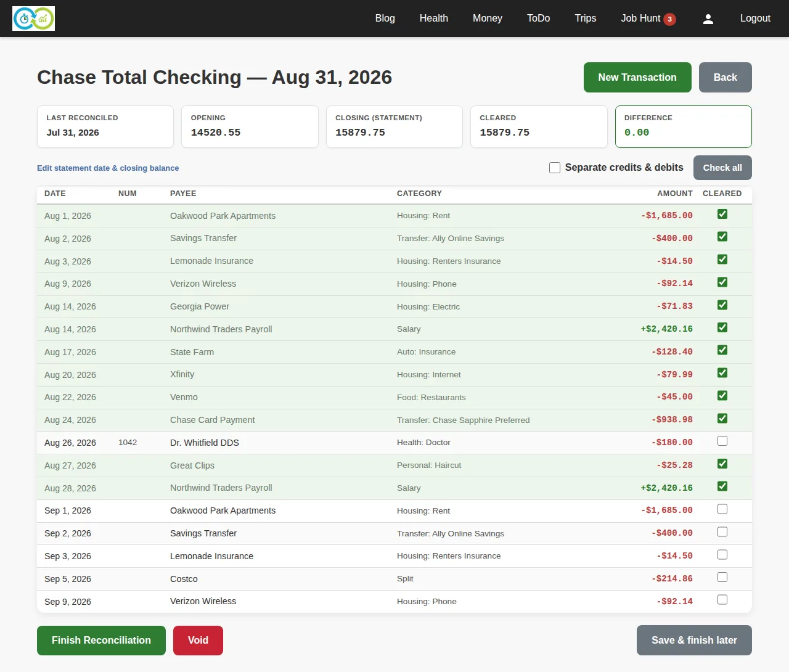Click check number 1042
Image resolution: width=789 pixels, height=672 pixels.
click(x=128, y=443)
